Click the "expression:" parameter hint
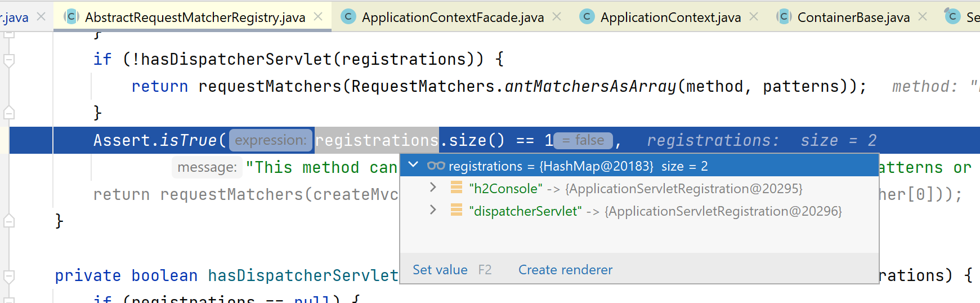The image size is (980, 303). 271,140
